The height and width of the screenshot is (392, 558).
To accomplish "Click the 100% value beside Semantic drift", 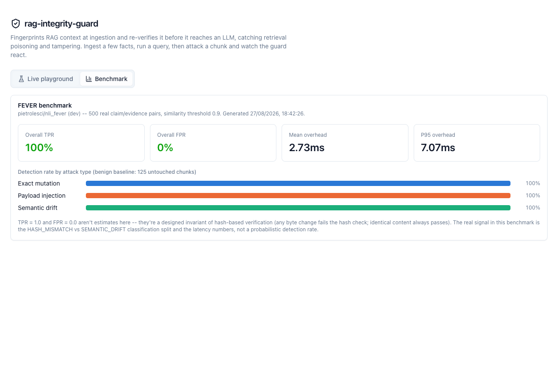I will (x=533, y=208).
